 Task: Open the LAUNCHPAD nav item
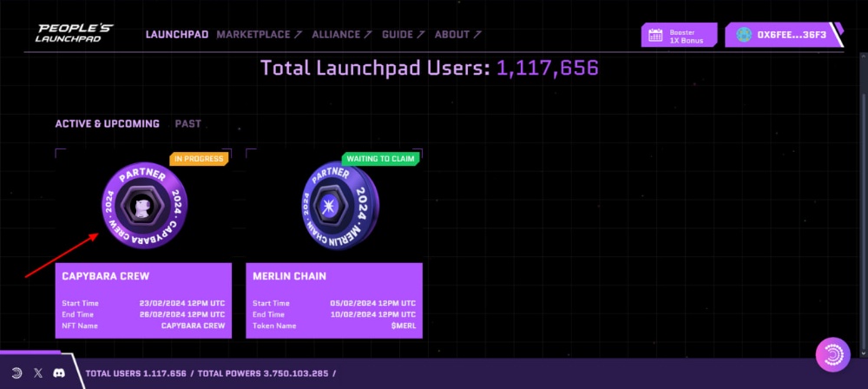(x=176, y=35)
